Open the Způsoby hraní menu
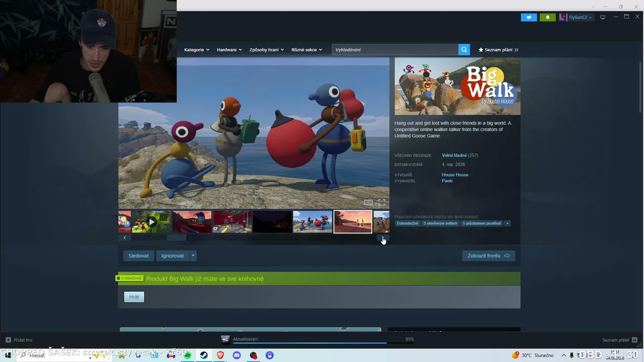This screenshot has width=644, height=362. point(267,50)
